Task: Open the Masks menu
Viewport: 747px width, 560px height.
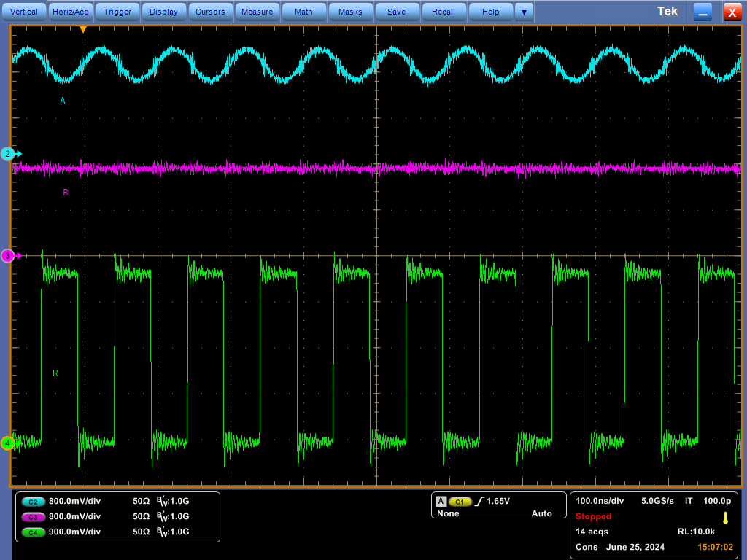Action: point(350,11)
